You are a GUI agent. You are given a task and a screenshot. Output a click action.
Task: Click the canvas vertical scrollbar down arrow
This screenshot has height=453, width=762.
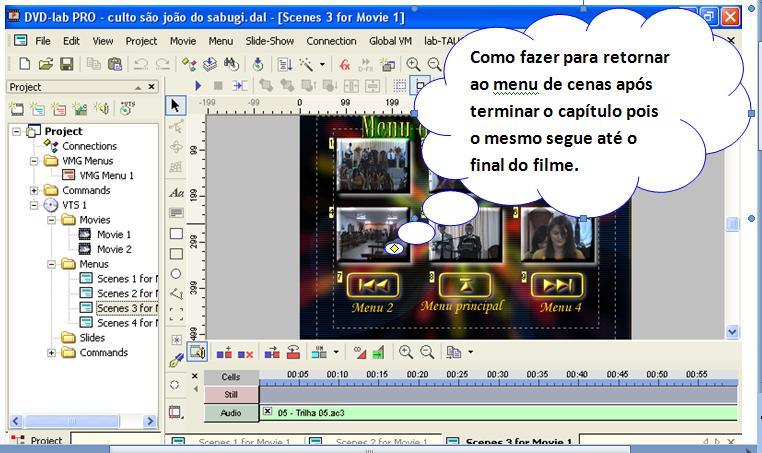(732, 332)
